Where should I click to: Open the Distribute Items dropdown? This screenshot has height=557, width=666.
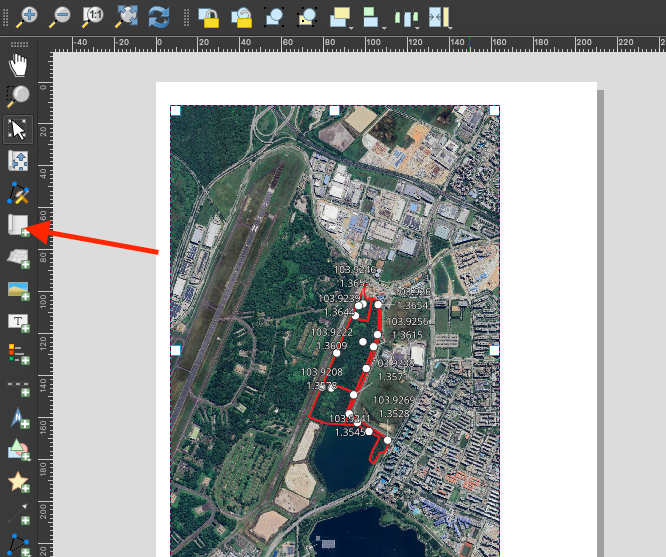(406, 16)
